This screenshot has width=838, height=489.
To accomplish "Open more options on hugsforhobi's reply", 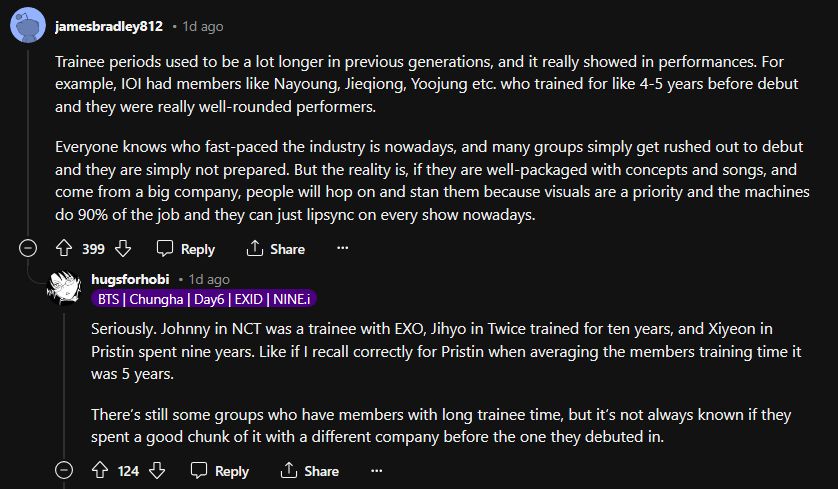I will [377, 470].
